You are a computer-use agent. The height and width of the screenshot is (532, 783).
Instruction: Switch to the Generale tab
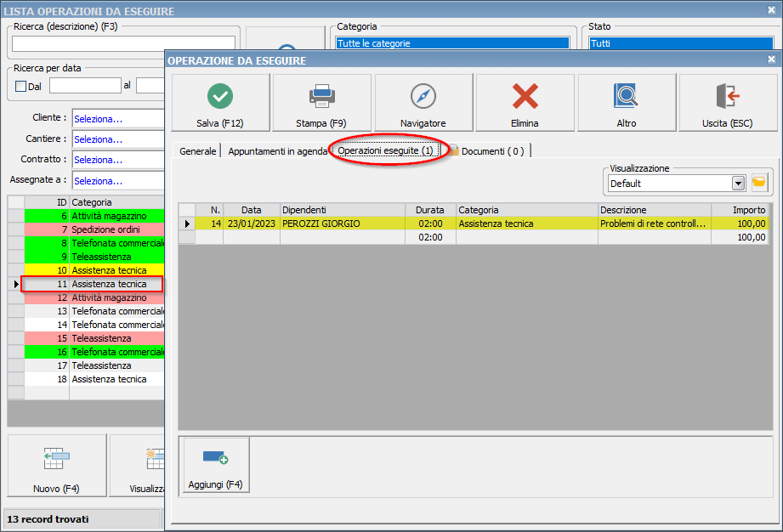(x=197, y=151)
